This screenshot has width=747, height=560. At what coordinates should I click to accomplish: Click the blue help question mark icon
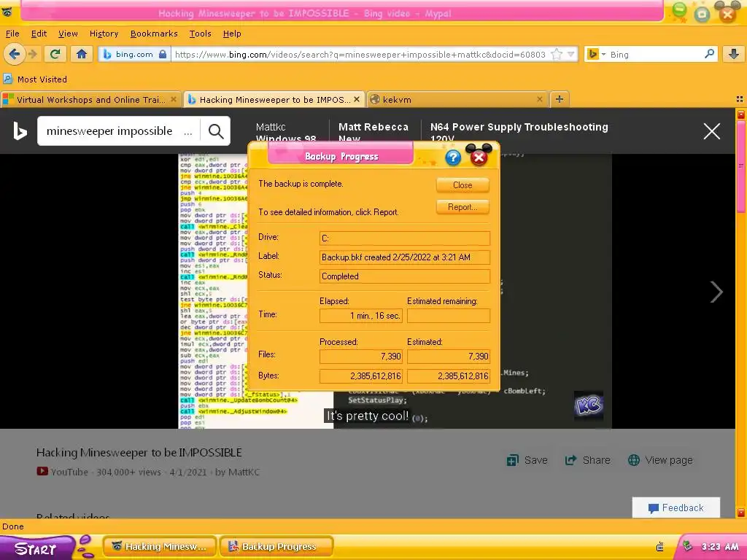pyautogui.click(x=453, y=157)
